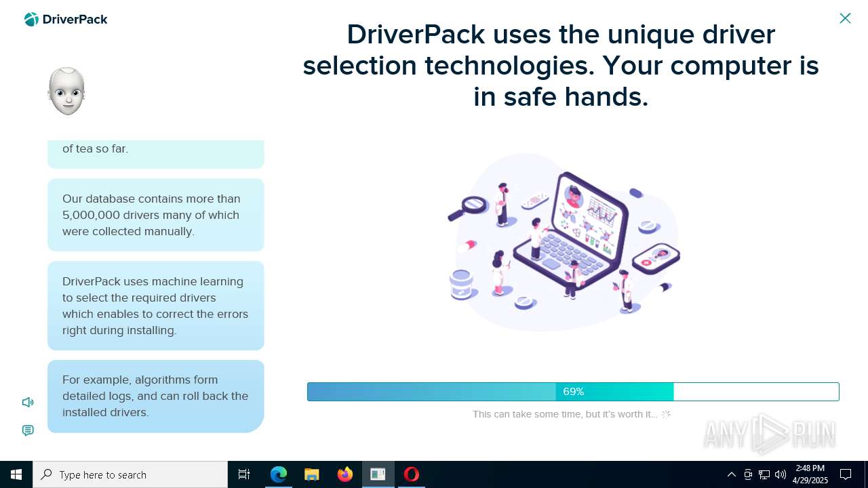868x488 pixels.
Task: Click the taskbar search box
Action: click(130, 474)
